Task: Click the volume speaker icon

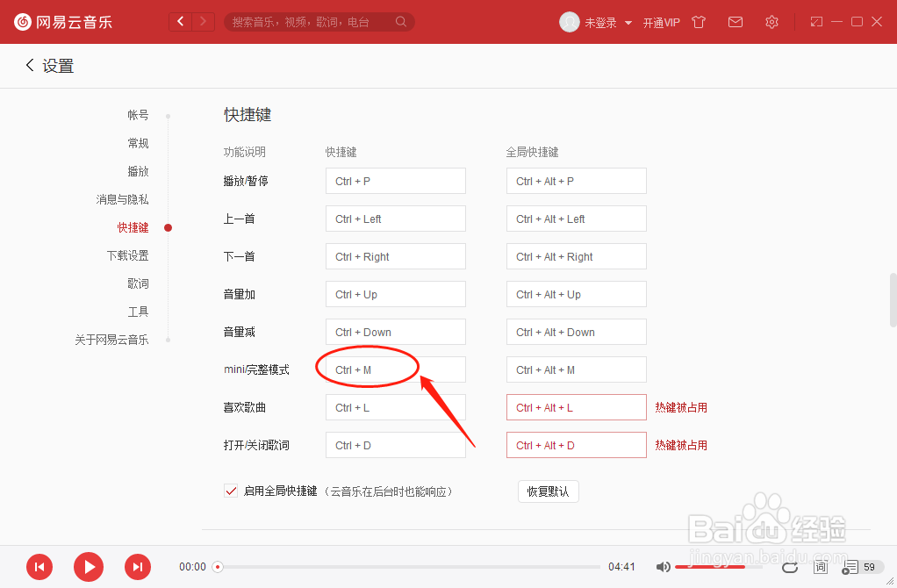Action: tap(663, 567)
